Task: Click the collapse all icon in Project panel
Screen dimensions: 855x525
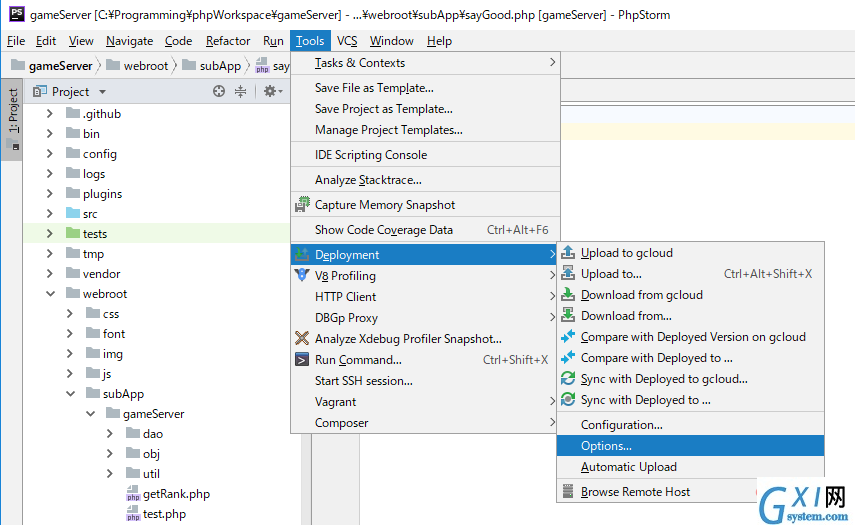Action: (x=240, y=91)
